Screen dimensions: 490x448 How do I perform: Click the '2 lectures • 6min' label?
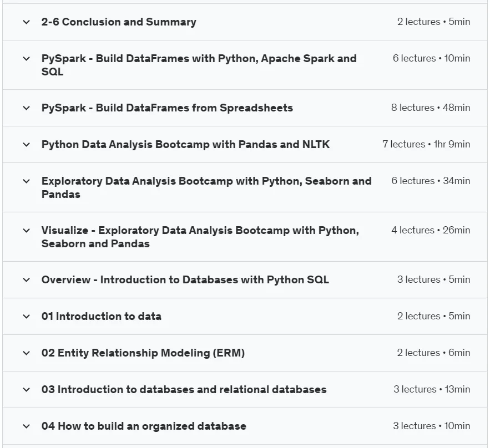[x=434, y=353]
